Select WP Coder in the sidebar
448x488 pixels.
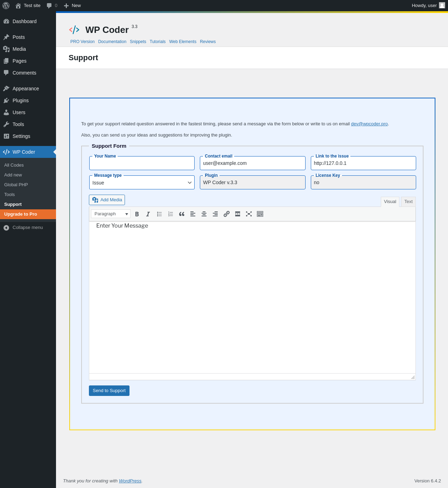click(28, 152)
